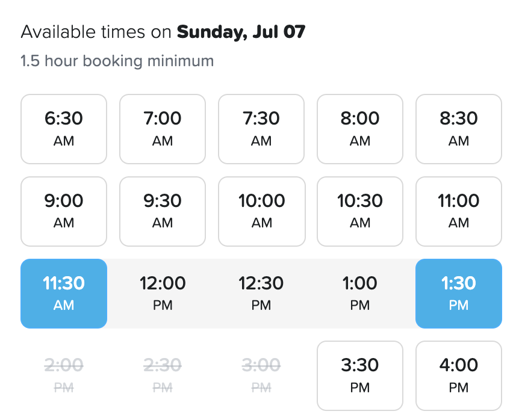519x420 pixels.
Task: Select 12:00 PM within the selected range
Action: point(163,293)
